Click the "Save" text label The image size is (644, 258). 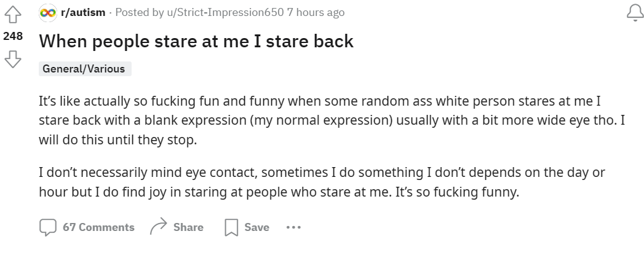(256, 227)
